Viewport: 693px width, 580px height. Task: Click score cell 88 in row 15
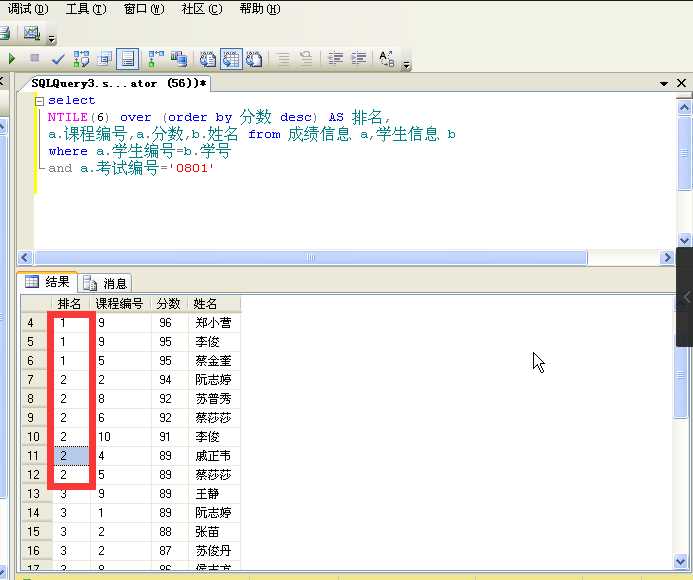coord(169,531)
